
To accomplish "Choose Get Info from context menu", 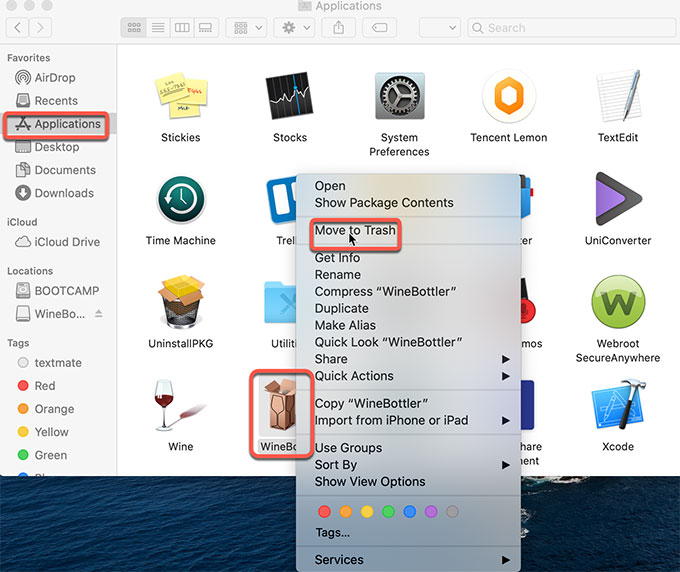I will click(x=409, y=258).
